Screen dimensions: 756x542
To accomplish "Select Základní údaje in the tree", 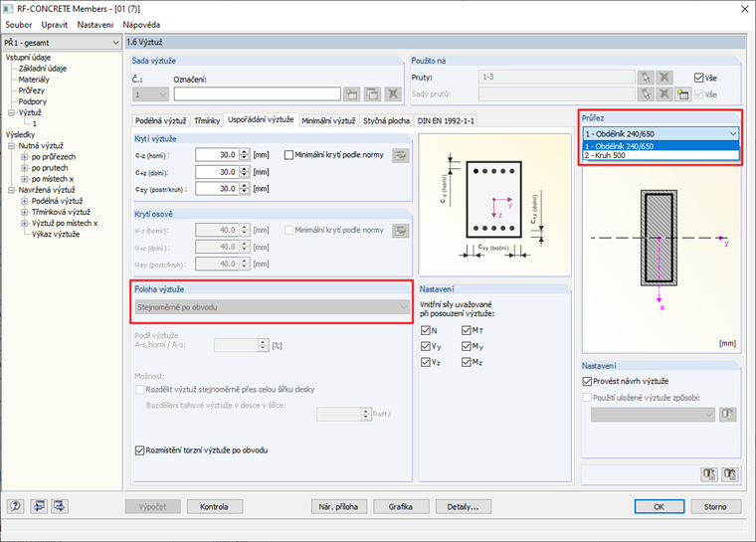I will click(43, 69).
